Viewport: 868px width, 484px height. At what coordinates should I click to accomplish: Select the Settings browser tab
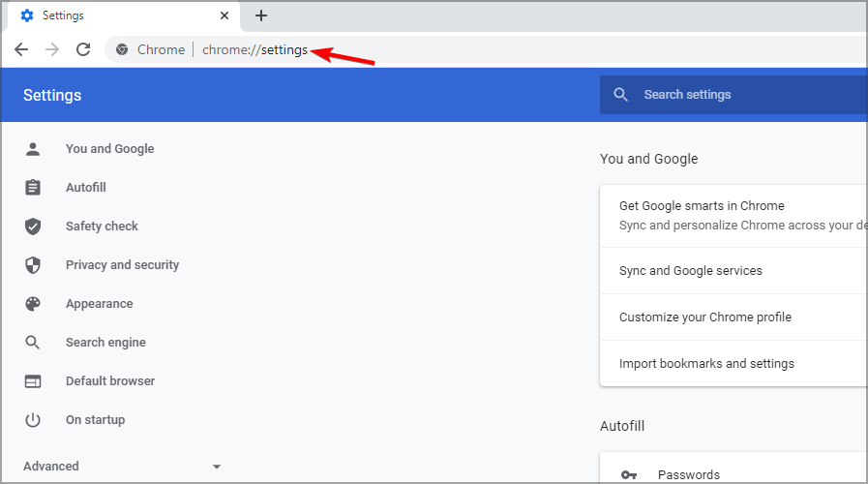125,15
